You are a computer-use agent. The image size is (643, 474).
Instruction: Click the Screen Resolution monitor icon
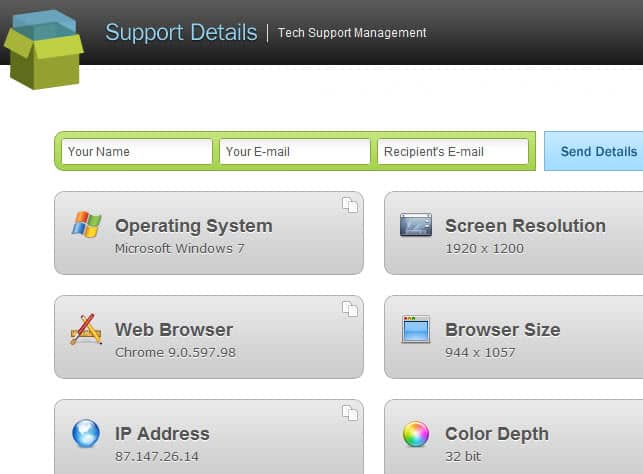tap(416, 225)
